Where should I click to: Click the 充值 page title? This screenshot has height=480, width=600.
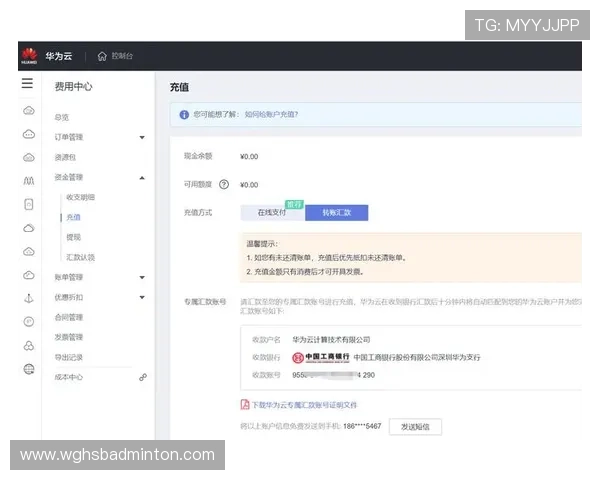179,87
